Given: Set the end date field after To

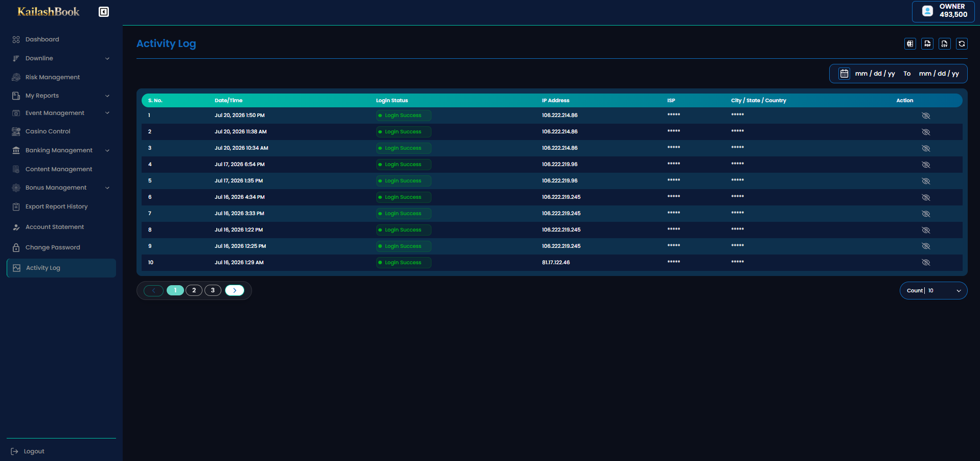Looking at the screenshot, I should pyautogui.click(x=939, y=74).
